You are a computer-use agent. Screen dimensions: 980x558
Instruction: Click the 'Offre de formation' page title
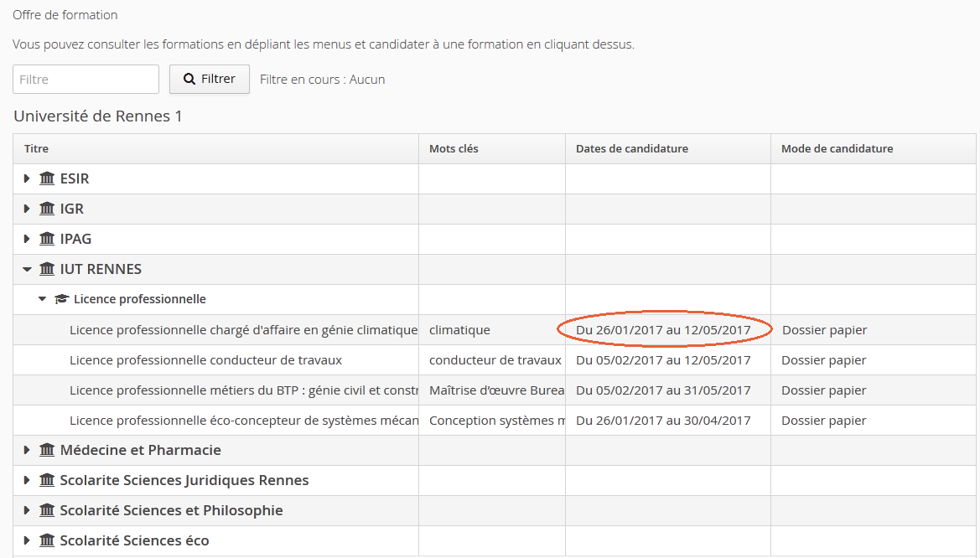point(65,15)
